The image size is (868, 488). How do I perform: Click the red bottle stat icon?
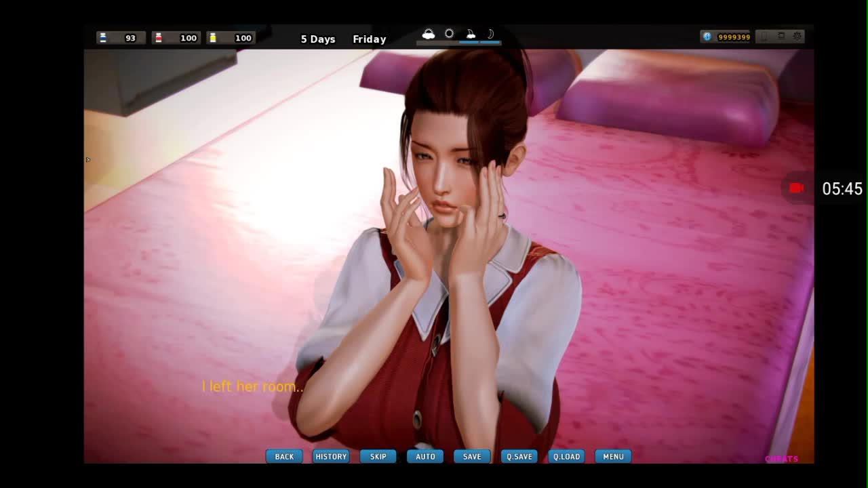click(x=158, y=38)
